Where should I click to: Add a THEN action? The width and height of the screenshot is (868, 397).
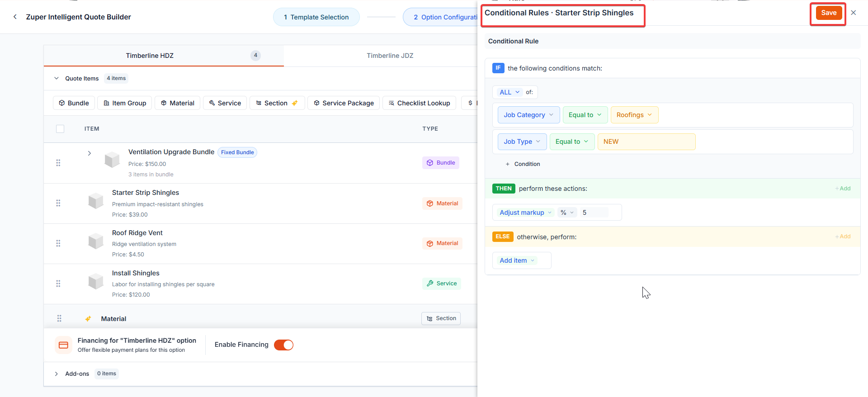[x=843, y=189]
